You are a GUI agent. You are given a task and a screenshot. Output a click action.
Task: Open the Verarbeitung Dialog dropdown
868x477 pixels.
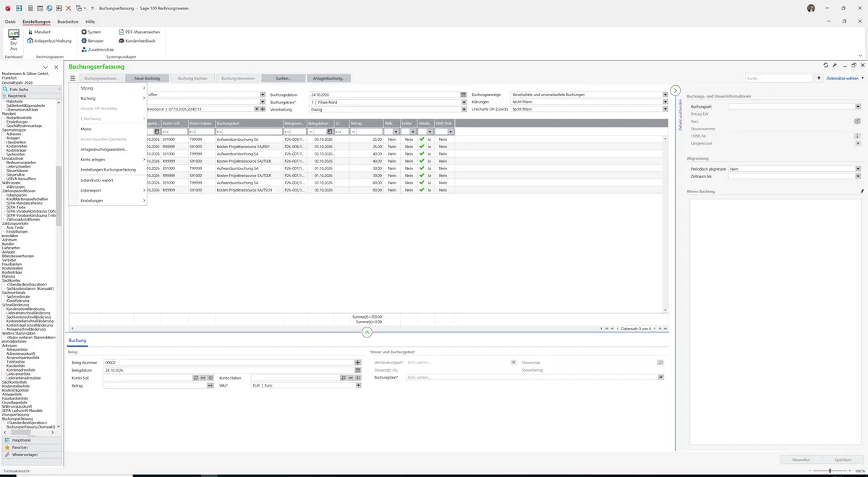[464, 109]
